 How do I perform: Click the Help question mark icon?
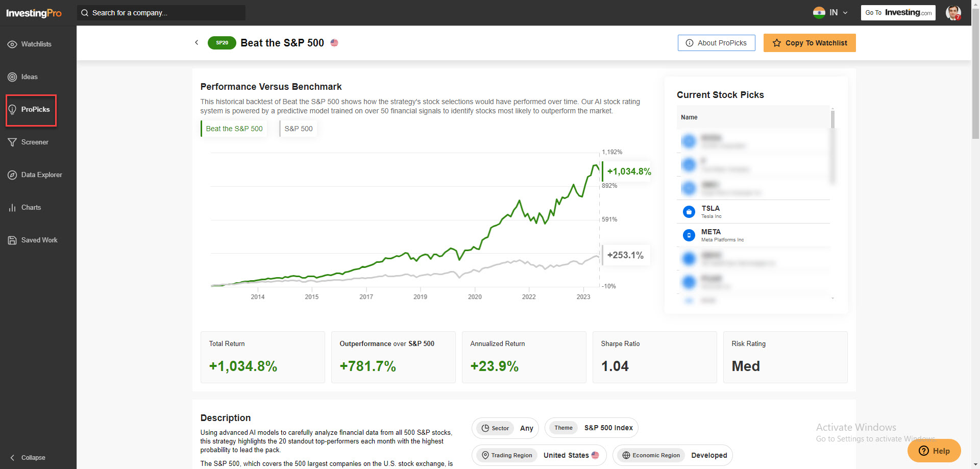(x=924, y=451)
